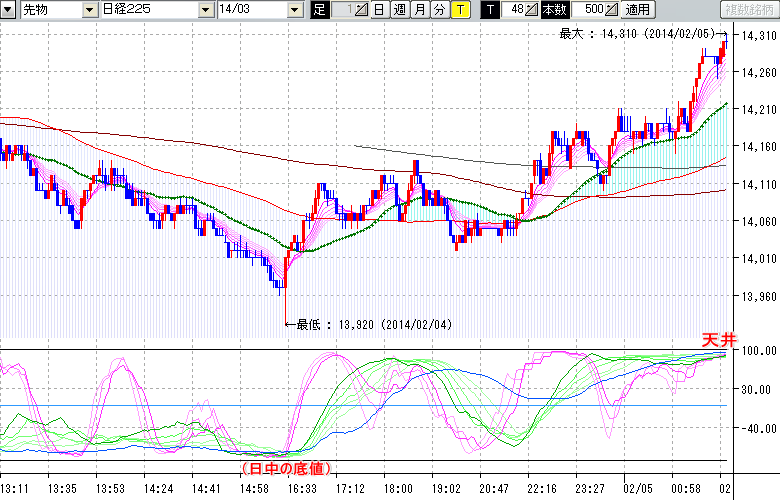Click the black 足 bar label
780x500 pixels.
pos(319,9)
